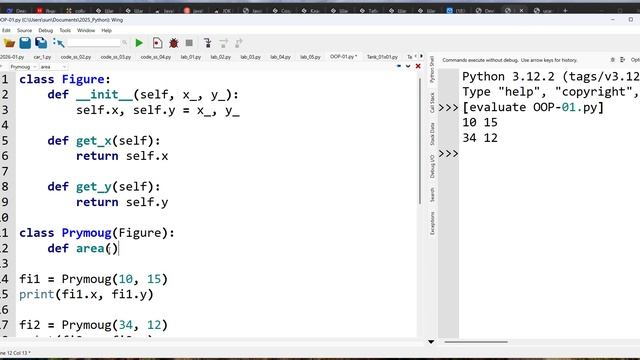Image resolution: width=640 pixels, height=360 pixels.
Task: Click the editor vertical scrollbar thumb
Action: point(420,141)
